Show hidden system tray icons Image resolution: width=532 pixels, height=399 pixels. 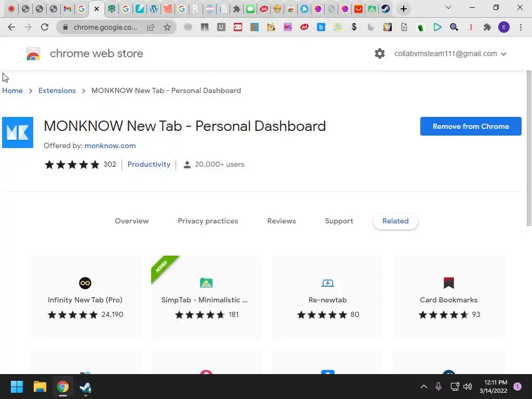pos(424,387)
